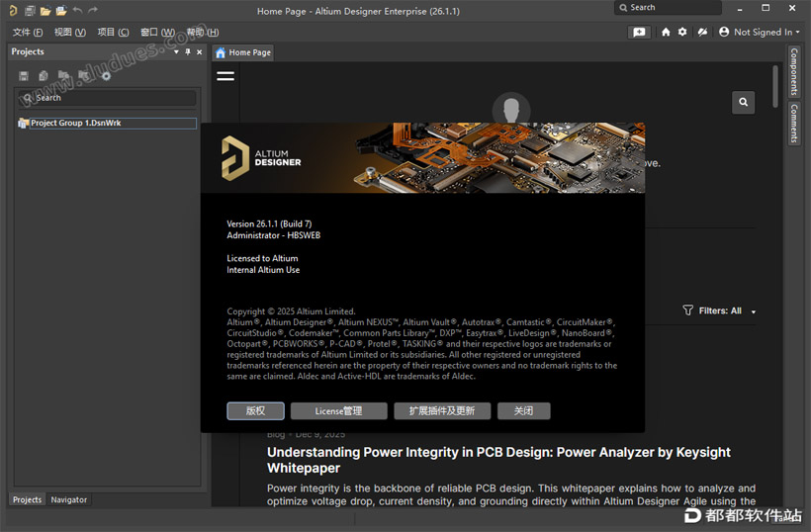Open Projects panel settings gear

click(106, 76)
